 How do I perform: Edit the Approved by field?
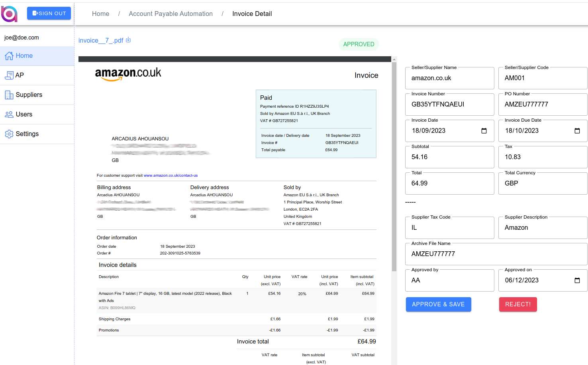(x=450, y=280)
